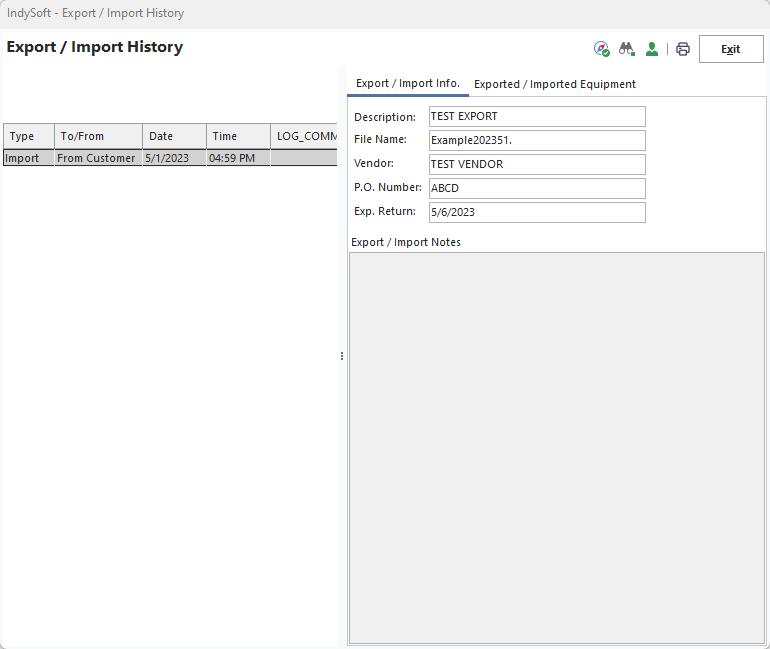Image resolution: width=770 pixels, height=649 pixels.
Task: Click the '04:59 PM' time cell
Action: (x=238, y=158)
